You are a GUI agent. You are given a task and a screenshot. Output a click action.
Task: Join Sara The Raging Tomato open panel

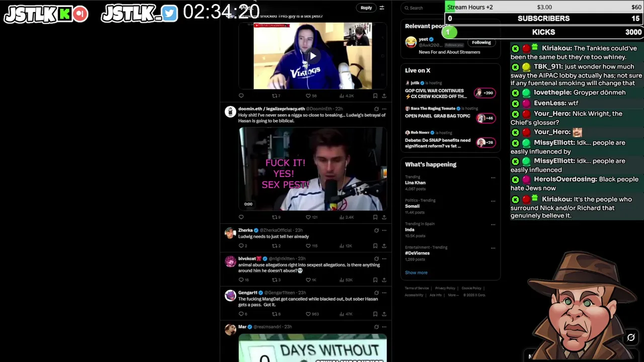click(450, 115)
